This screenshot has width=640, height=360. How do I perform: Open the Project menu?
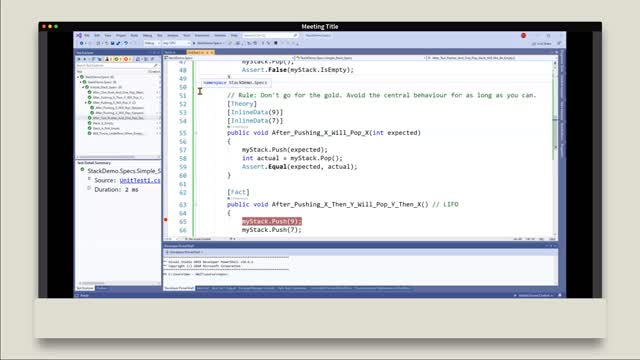(121, 36)
